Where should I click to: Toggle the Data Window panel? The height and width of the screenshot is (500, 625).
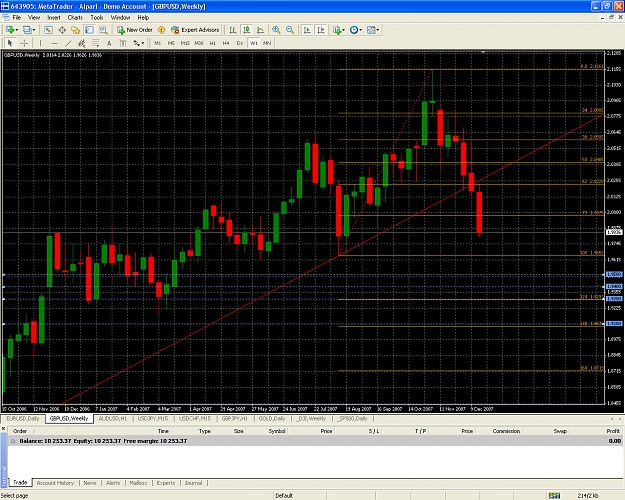point(62,30)
